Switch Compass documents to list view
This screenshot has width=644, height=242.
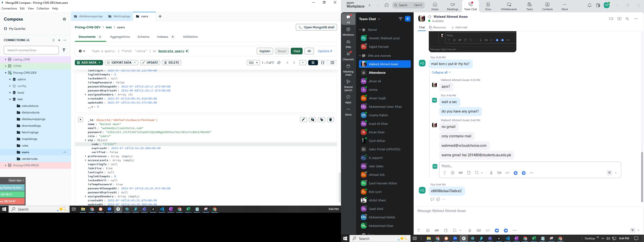click(x=313, y=63)
